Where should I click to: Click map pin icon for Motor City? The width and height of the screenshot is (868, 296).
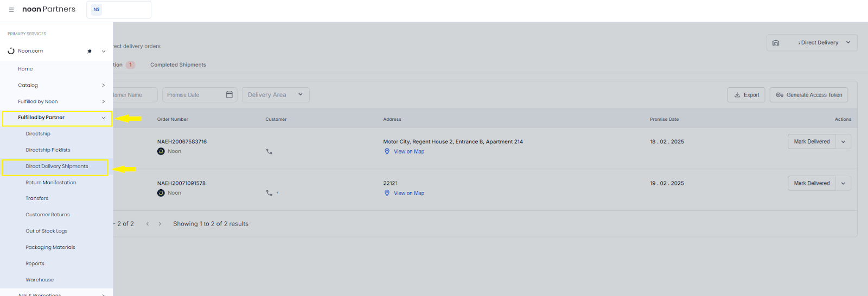pyautogui.click(x=387, y=151)
